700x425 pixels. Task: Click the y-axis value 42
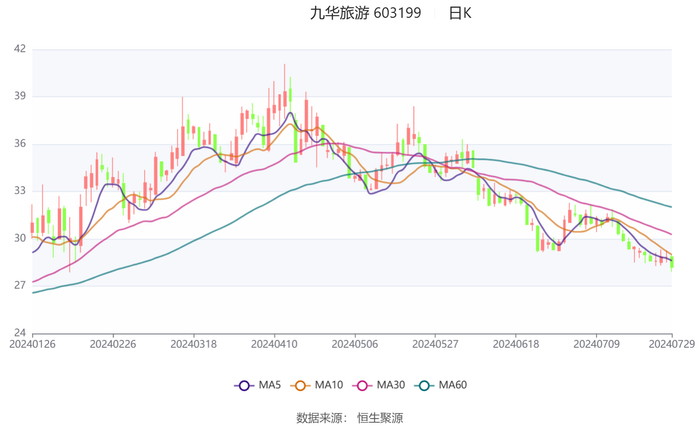click(x=20, y=49)
